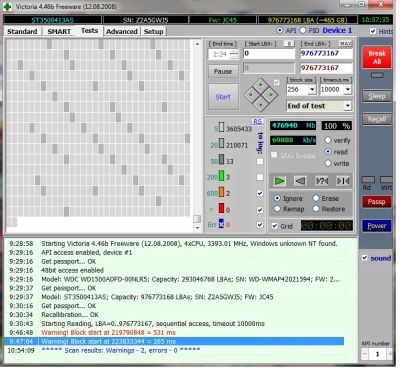Switch to the SMART tab
The width and height of the screenshot is (400, 372).
pos(59,31)
